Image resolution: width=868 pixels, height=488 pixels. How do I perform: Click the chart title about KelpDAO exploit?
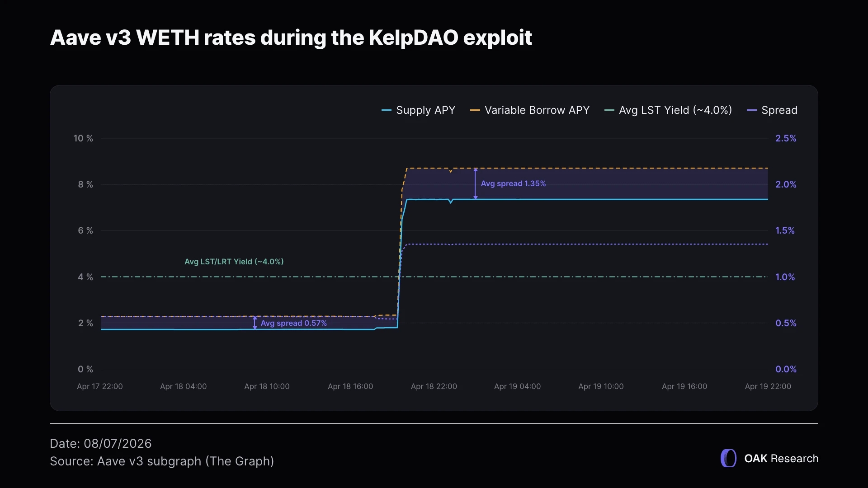291,38
